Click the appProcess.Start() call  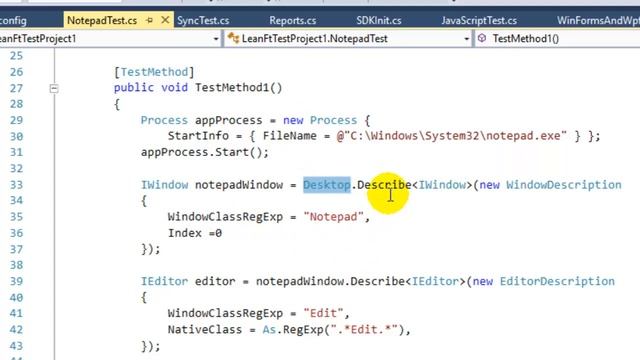(205, 152)
